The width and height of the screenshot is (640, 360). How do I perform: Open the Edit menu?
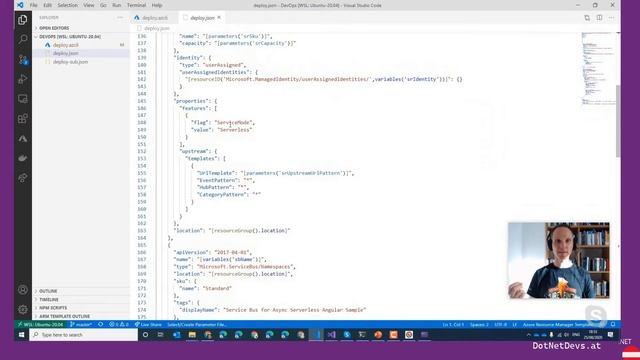47,5
